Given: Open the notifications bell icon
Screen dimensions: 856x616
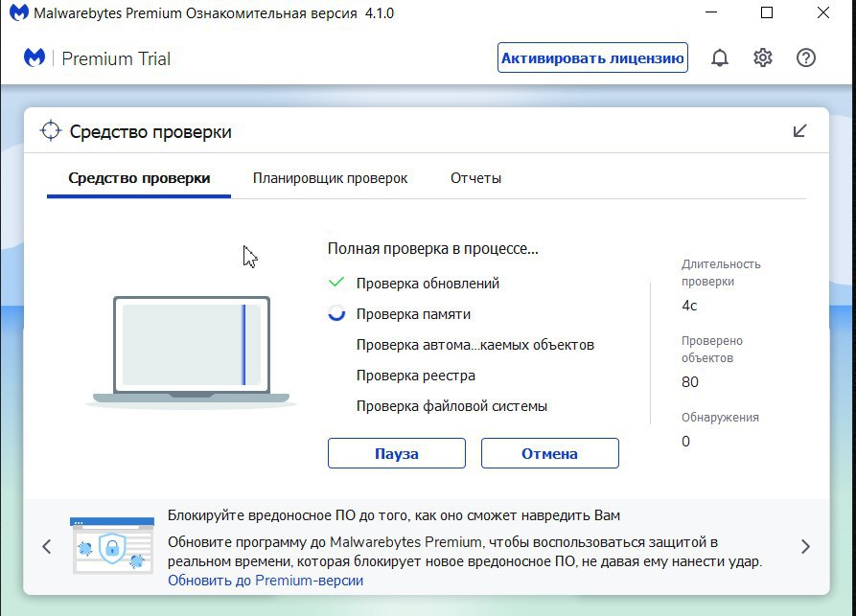Looking at the screenshot, I should click(x=720, y=57).
